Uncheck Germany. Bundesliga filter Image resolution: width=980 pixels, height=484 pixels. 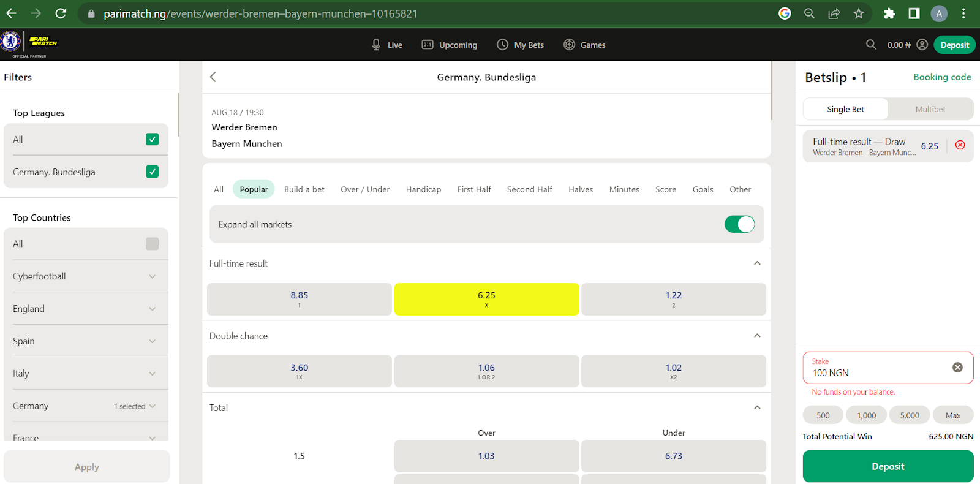click(x=153, y=172)
